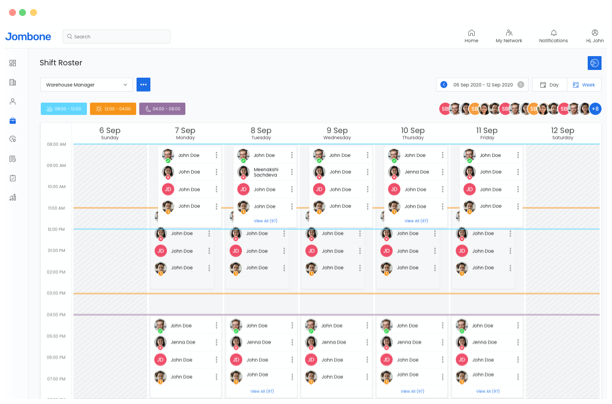Viewport: 612px width, 404px height.
Task: Open the Hi, John profile menu
Action: tap(595, 36)
